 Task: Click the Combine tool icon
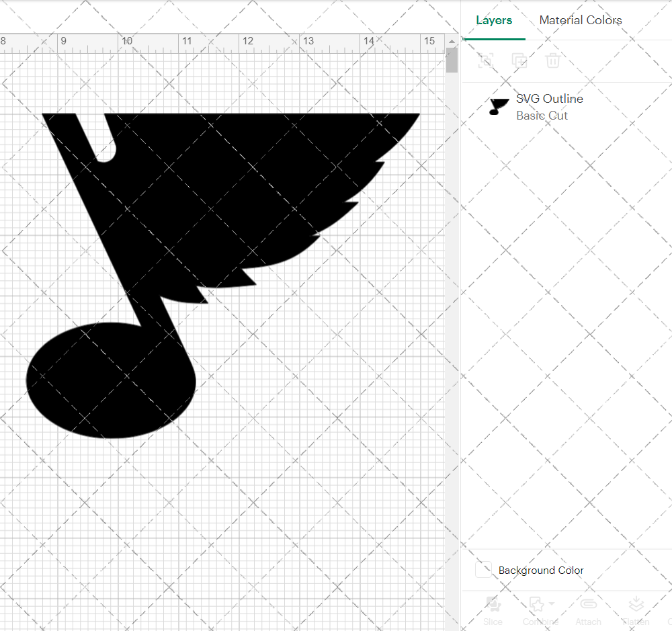pos(536,604)
